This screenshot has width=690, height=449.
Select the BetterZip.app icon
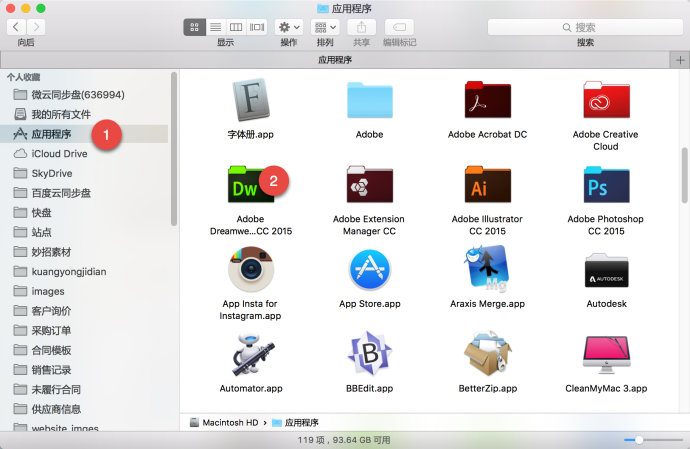click(x=488, y=353)
